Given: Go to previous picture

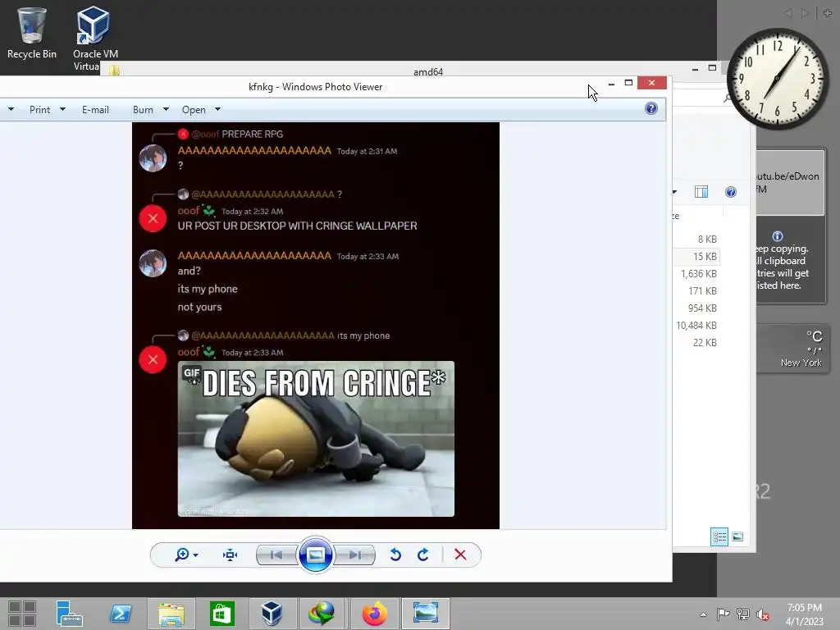Looking at the screenshot, I should [276, 555].
